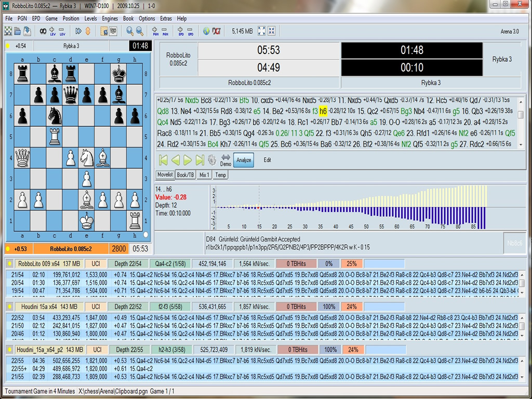Viewport: 532px width, 399px height.
Task: Open the Book menu
Action: point(128,18)
